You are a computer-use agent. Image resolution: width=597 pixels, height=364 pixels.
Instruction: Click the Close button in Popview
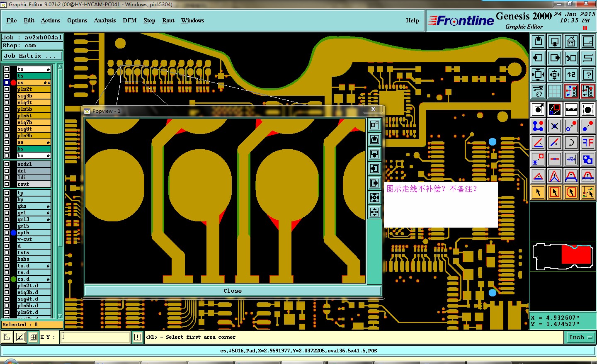[x=233, y=291]
